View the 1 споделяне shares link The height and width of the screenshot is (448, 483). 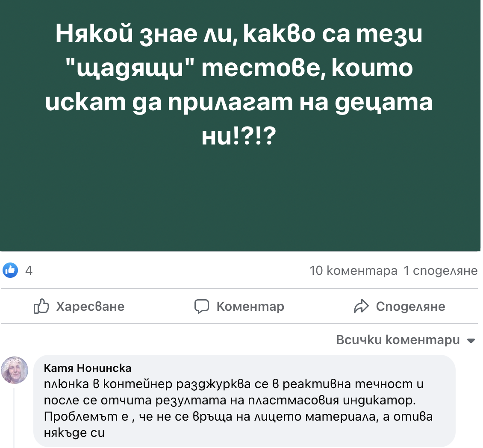440,271
